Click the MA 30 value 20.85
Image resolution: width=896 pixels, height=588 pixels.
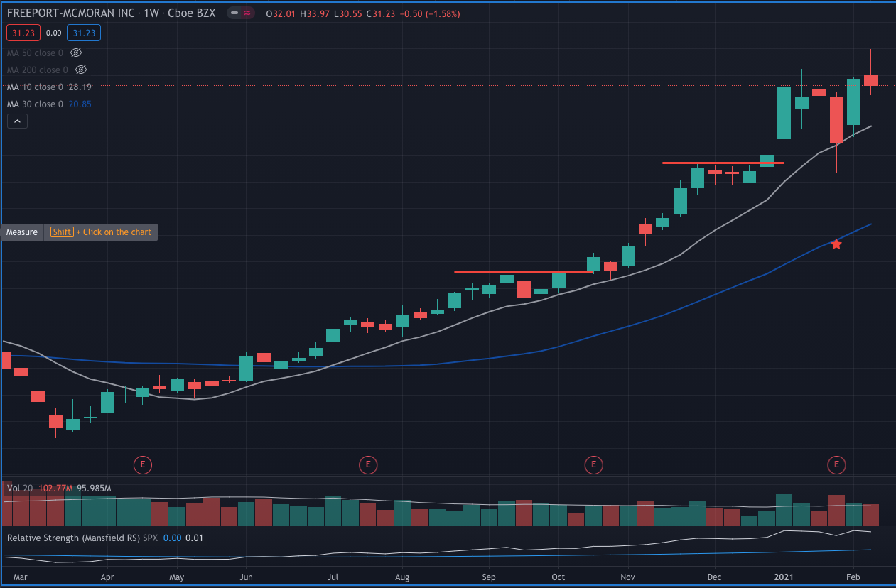80,104
